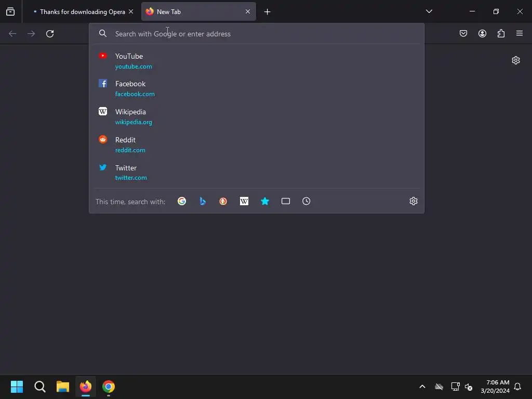Image resolution: width=532 pixels, height=399 pixels.
Task: Choose the Wikipedia suggestion
Action: (x=257, y=116)
